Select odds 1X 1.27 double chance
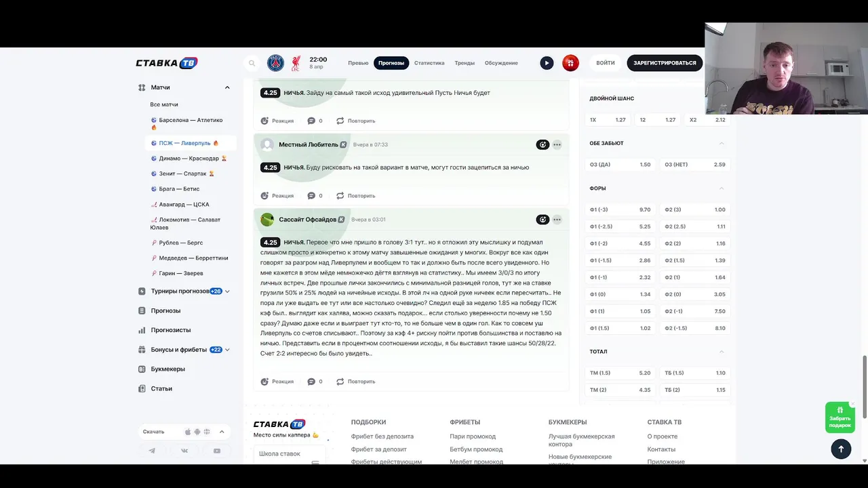This screenshot has height=488, width=868. (x=608, y=120)
